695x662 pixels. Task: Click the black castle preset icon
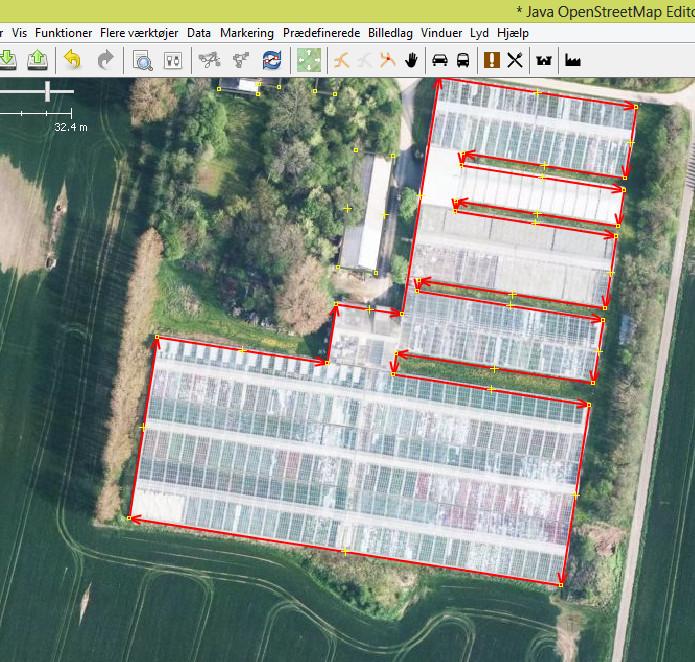pos(544,60)
